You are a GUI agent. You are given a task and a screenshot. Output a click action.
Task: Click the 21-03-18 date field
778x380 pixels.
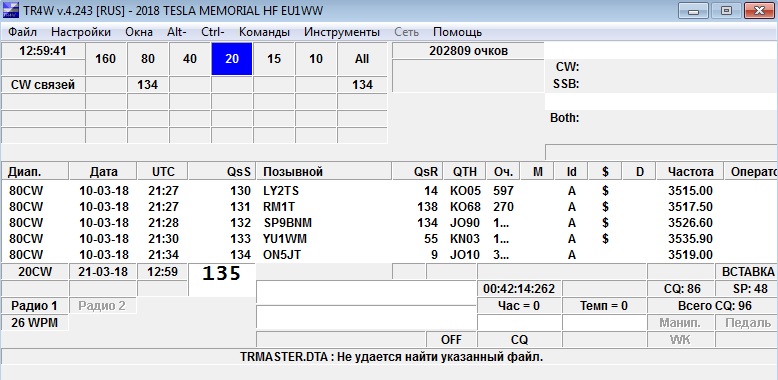103,271
